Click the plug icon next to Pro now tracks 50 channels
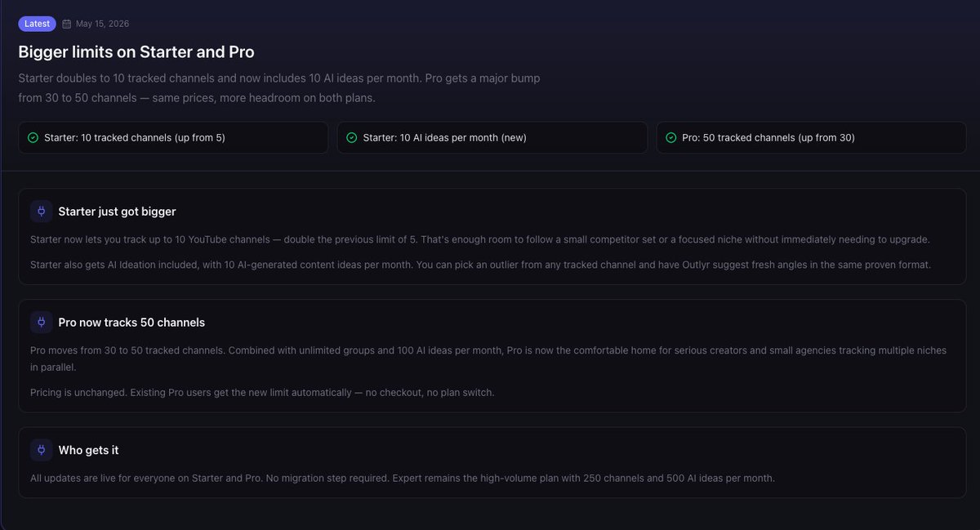 pos(41,323)
